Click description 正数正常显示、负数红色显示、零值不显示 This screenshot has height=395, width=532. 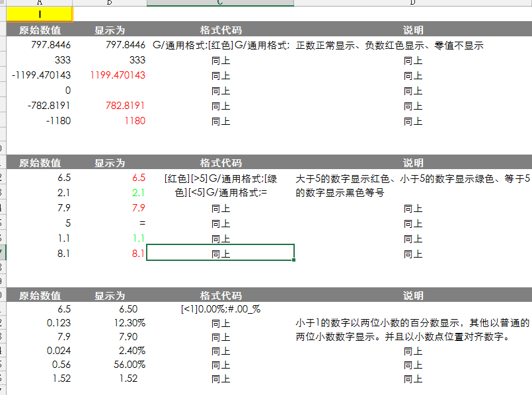click(x=389, y=46)
